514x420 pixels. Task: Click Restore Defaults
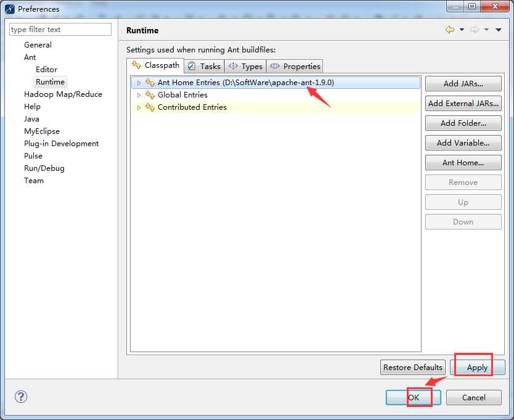point(413,367)
